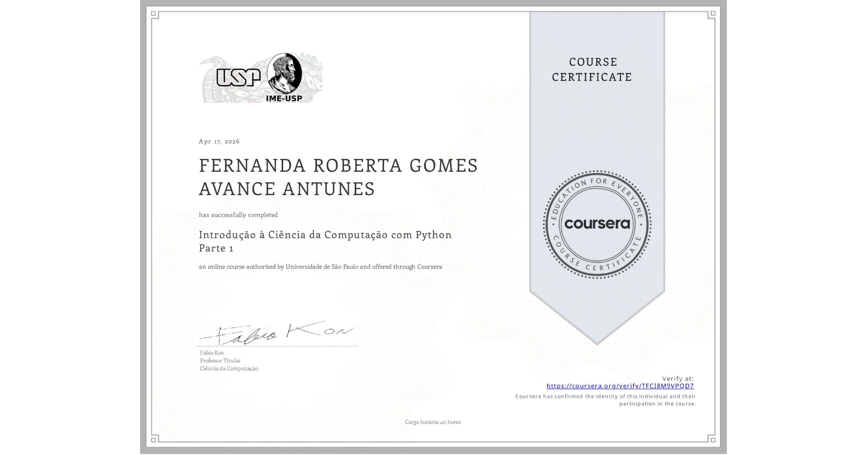The width and height of the screenshot is (868, 455).
Task: Click the 'Parte 1' text
Action: point(216,248)
